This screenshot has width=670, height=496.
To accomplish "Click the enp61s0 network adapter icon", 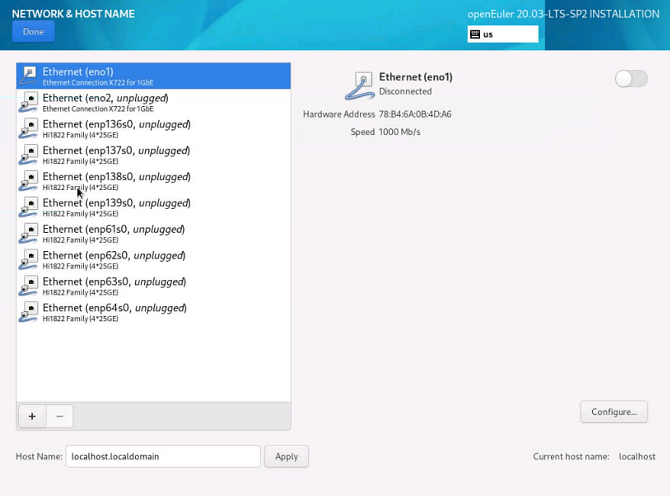I will click(29, 233).
